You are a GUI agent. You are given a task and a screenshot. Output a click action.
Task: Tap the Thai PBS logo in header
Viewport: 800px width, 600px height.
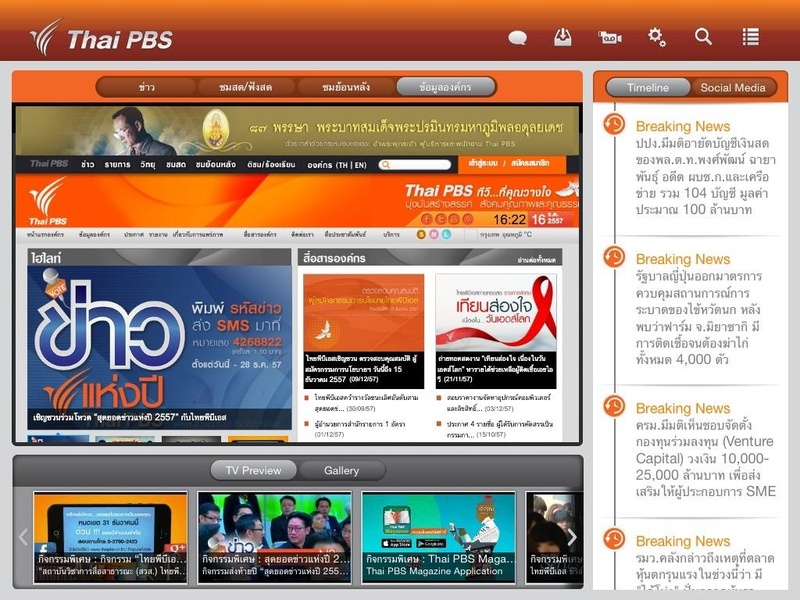[x=102, y=37]
